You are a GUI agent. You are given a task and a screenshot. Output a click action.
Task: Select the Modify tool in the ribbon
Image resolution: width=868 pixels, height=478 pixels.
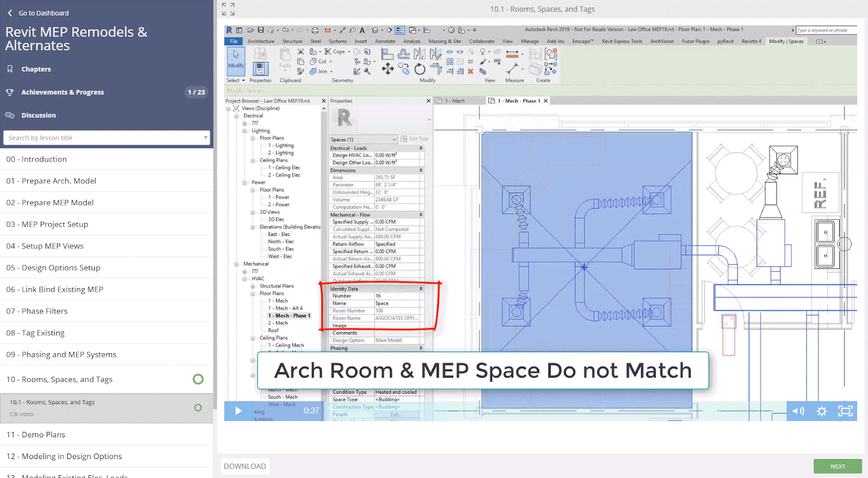coord(236,60)
